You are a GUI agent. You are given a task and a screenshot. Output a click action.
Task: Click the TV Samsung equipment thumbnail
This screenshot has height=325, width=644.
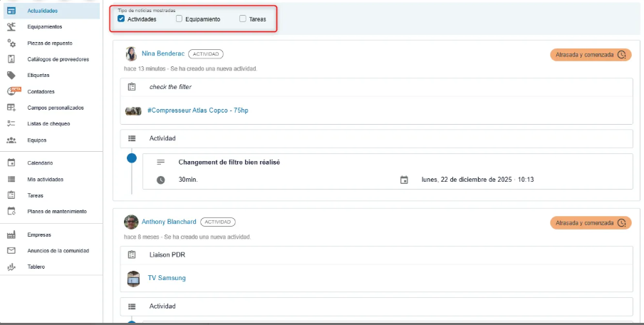pyautogui.click(x=133, y=278)
